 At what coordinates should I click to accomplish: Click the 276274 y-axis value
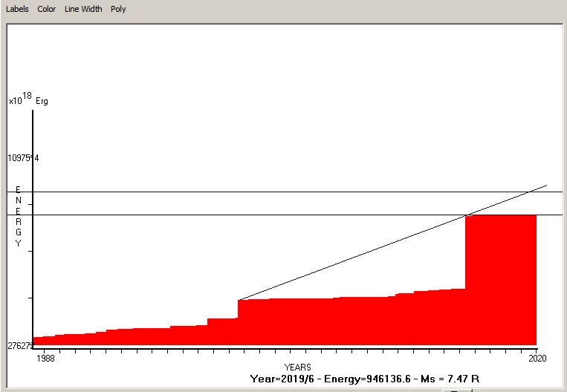click(x=21, y=346)
